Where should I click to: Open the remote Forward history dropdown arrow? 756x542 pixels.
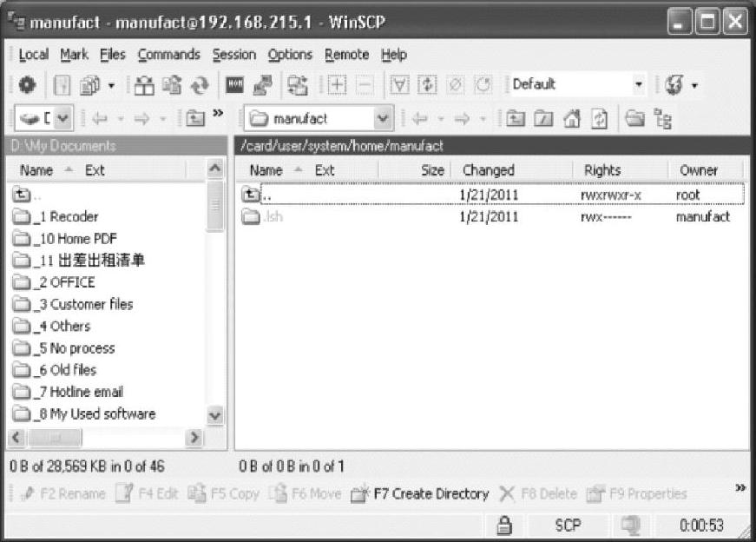tap(483, 118)
